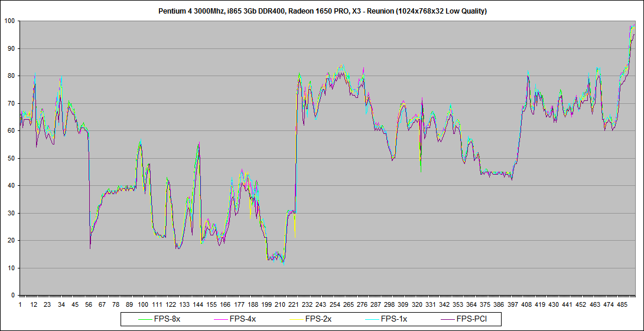This screenshot has height=331, width=644.
Task: Click the x-axis label 78
Action: (x=116, y=305)
